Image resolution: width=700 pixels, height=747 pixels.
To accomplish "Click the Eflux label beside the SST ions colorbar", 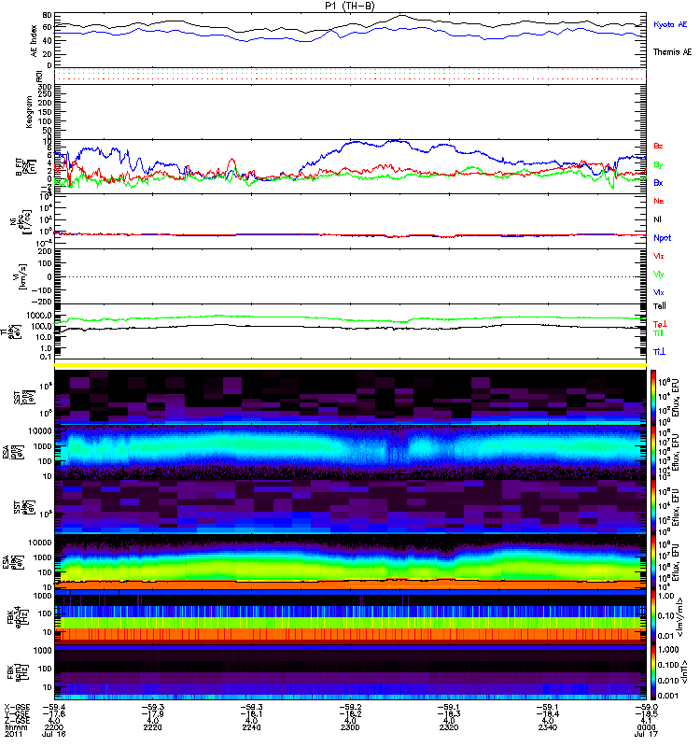I will coord(675,398).
